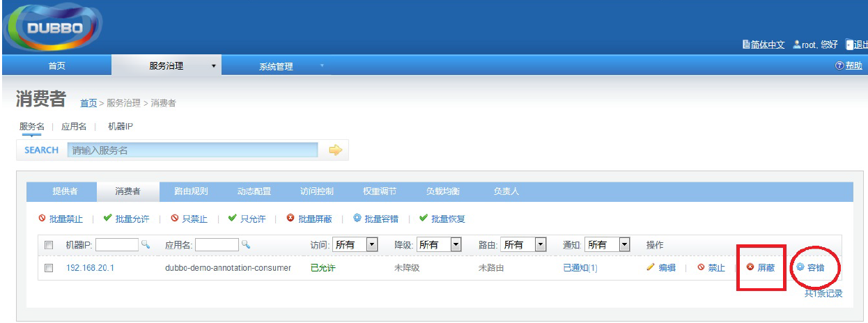Focus the service name search field
The width and height of the screenshot is (868, 323).
pyautogui.click(x=193, y=150)
